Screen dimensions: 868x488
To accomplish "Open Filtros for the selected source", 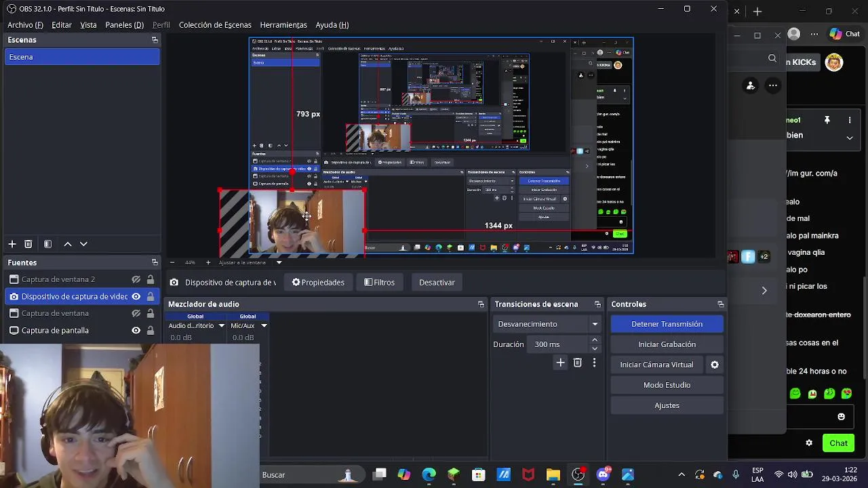I will 380,283.
